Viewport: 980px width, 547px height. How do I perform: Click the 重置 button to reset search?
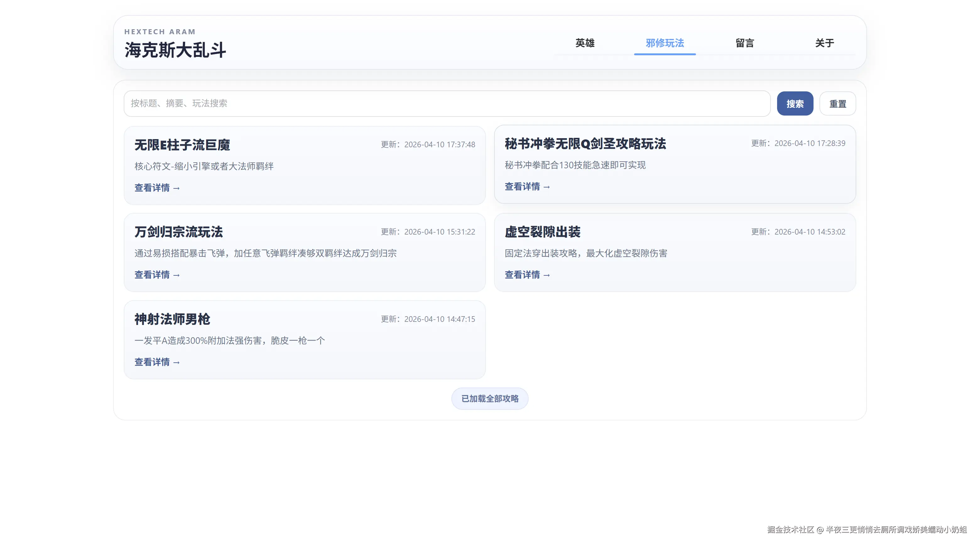838,103
